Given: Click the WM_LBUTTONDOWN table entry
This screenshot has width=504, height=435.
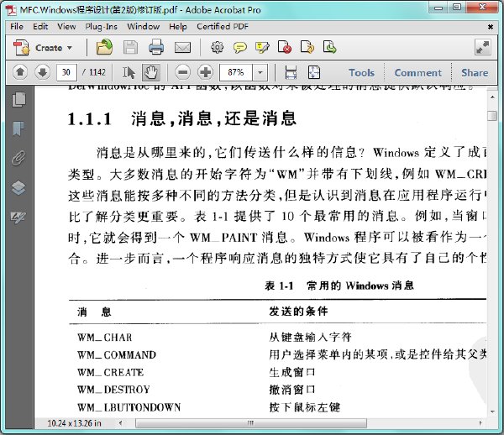Looking at the screenshot, I should click(x=129, y=407).
